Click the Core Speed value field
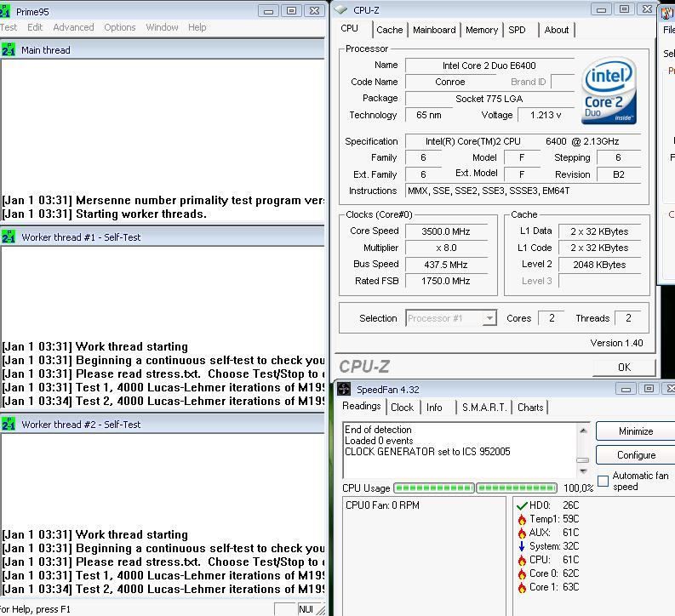 pos(446,231)
